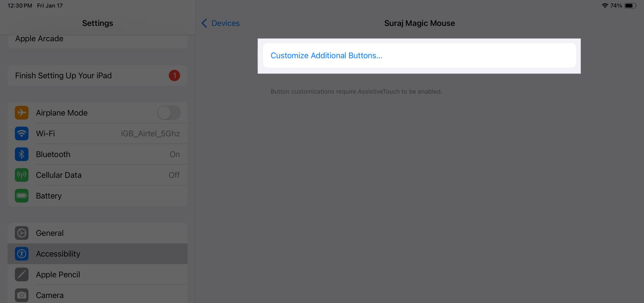Tap the Bluetooth settings icon
The height and width of the screenshot is (303, 644).
22,154
